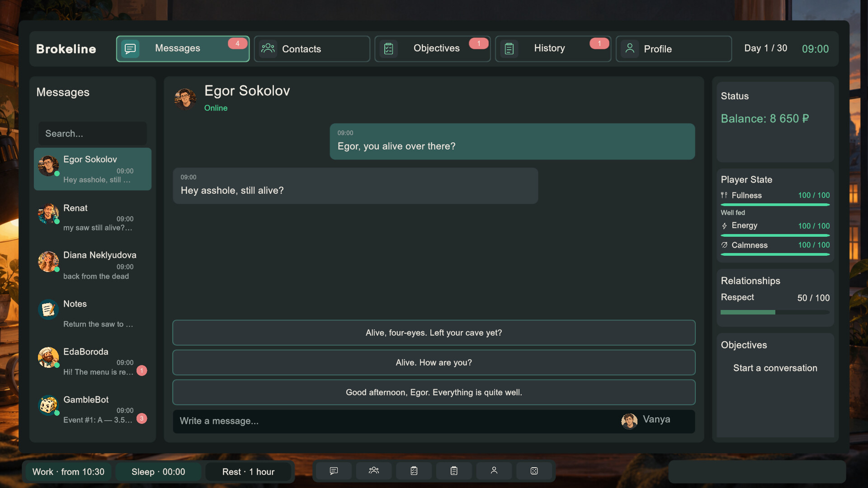Click the Messages tab speech bubble icon
Image resolution: width=868 pixels, height=488 pixels.
coord(130,49)
